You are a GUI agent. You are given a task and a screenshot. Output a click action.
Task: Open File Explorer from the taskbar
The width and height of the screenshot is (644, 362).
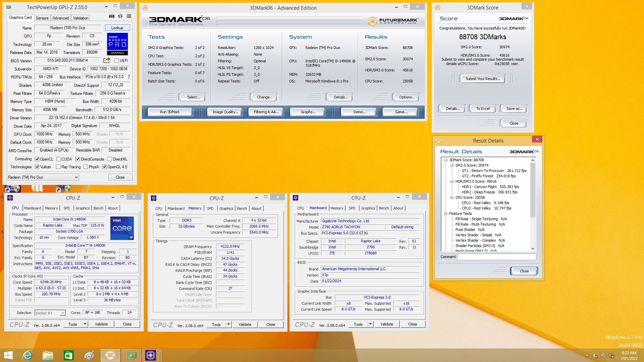click(48, 355)
